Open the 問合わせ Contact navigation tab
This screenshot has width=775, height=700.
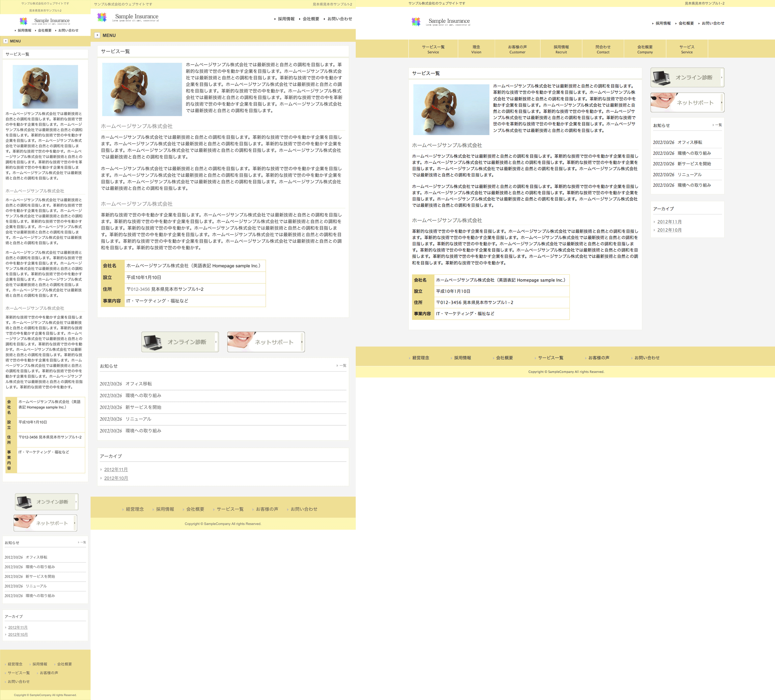(603, 49)
